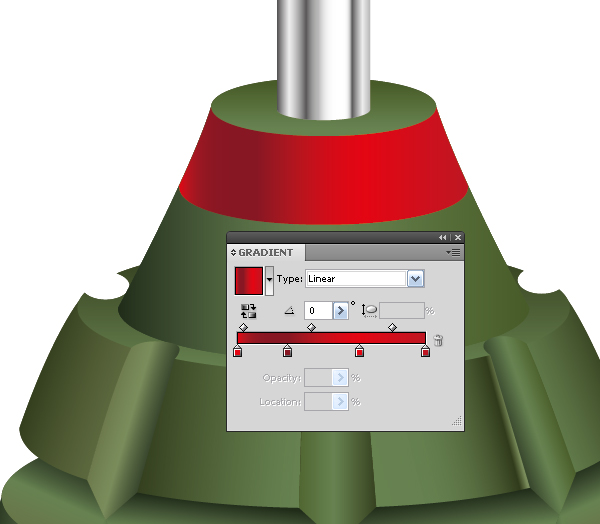Screen dimensions: 600x524
Task: Click the aspect ratio icon
Action: (x=369, y=310)
